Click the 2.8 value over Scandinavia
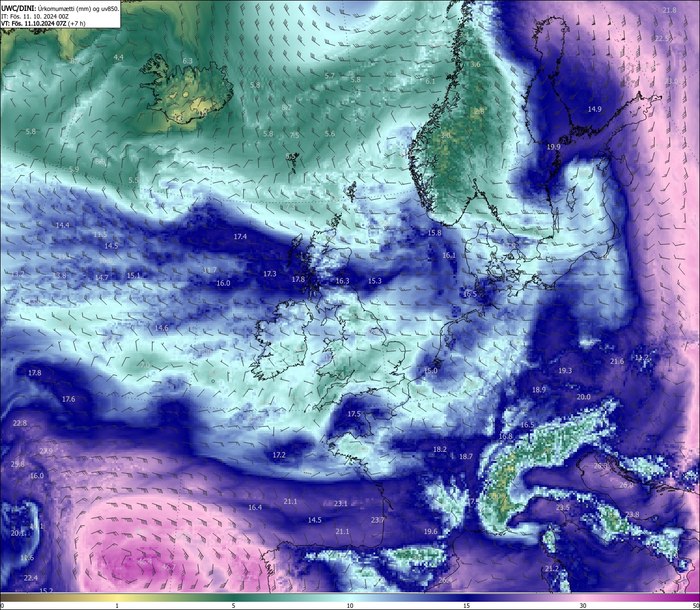This screenshot has width=700, height=610. [x=479, y=112]
